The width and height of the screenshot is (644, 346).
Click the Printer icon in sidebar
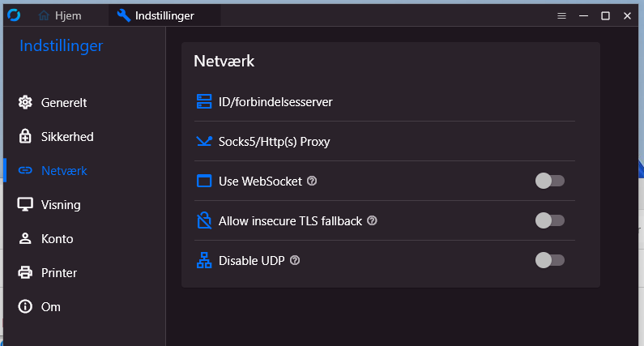pyautogui.click(x=25, y=273)
